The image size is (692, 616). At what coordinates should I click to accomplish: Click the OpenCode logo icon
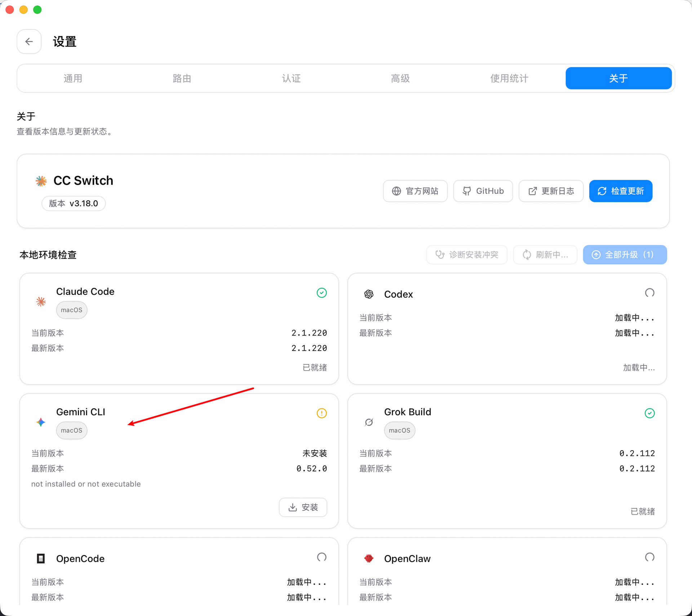(x=41, y=558)
